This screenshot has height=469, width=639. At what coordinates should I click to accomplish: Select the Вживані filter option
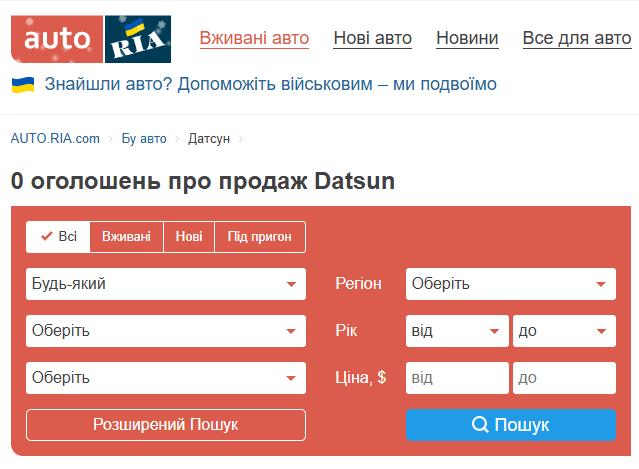pos(126,237)
